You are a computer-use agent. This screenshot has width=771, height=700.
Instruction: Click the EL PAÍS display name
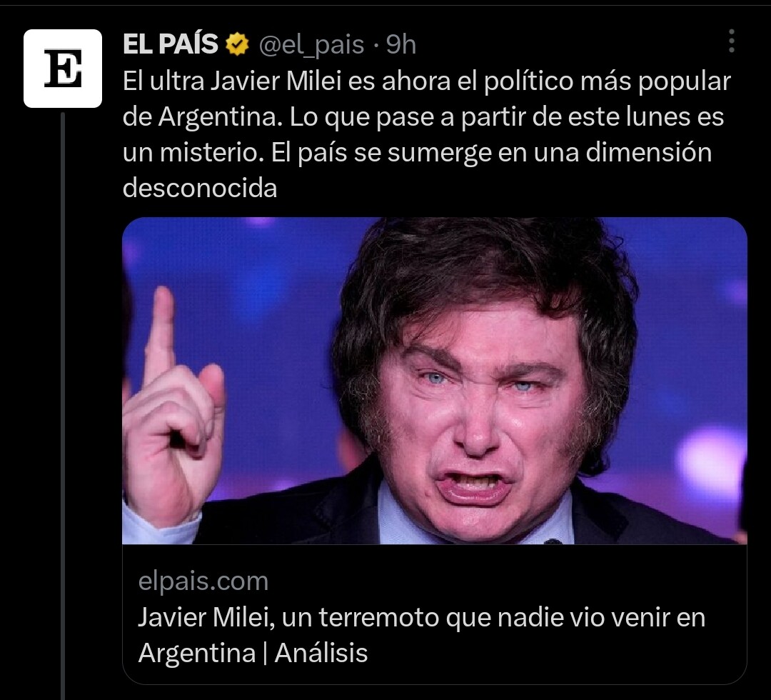[x=170, y=44]
